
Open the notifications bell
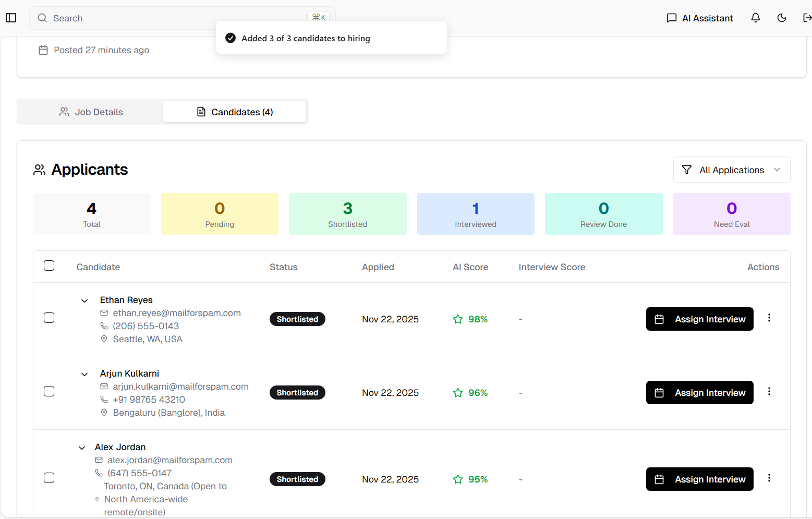(x=755, y=18)
